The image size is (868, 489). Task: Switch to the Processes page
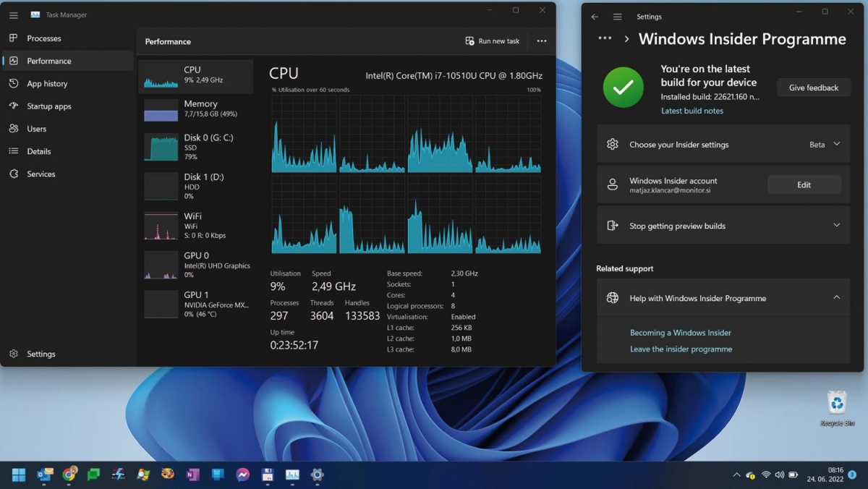point(68,38)
